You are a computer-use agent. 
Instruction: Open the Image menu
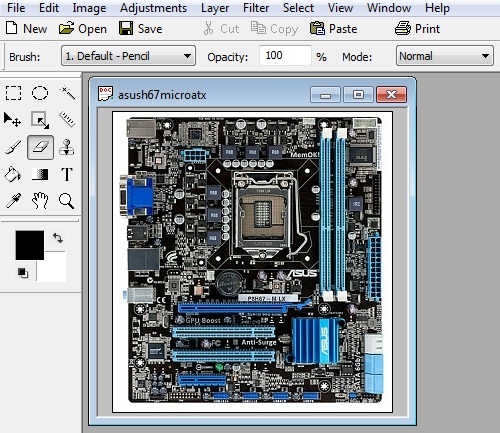tap(89, 8)
